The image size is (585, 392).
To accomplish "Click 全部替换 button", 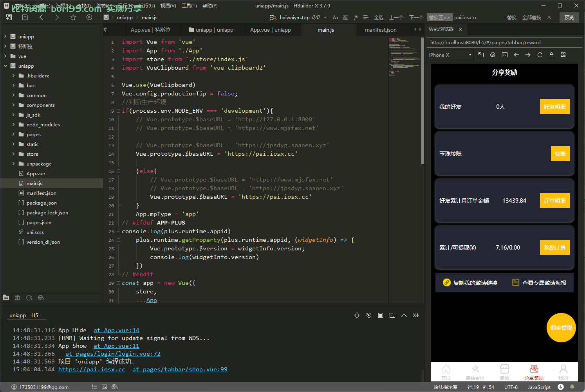I will [532, 17].
